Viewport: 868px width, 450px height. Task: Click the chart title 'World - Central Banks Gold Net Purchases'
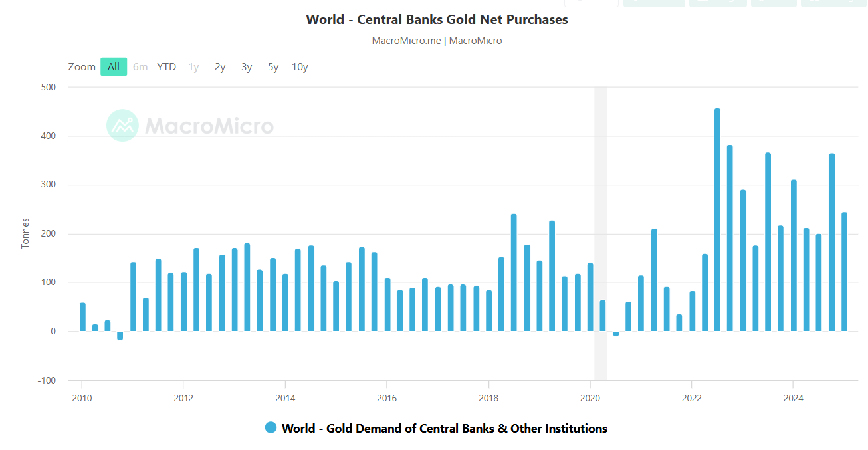point(437,19)
